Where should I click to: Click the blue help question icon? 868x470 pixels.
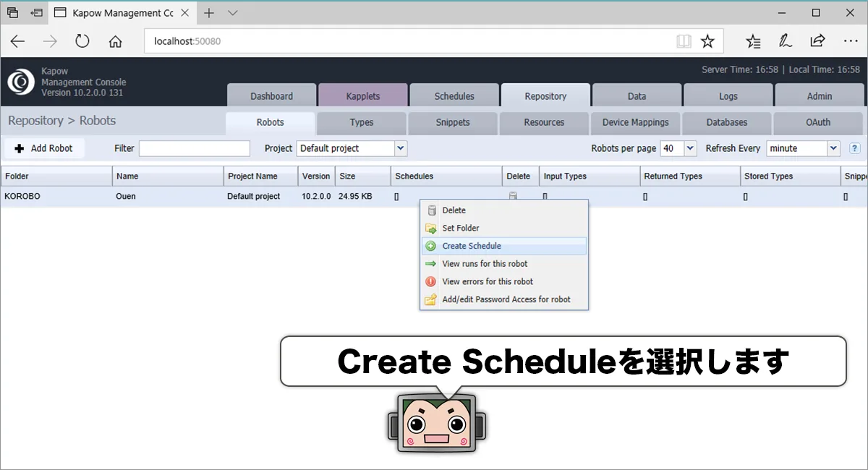(x=854, y=148)
